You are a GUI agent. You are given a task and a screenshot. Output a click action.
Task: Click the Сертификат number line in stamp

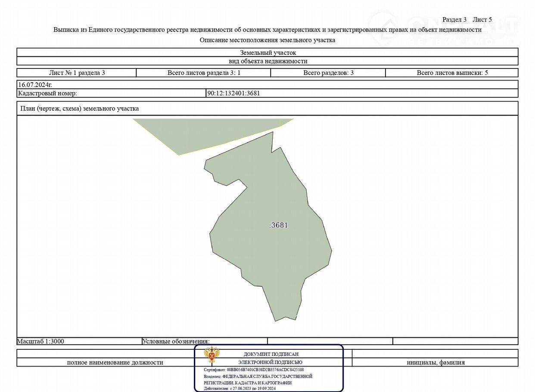254,370
